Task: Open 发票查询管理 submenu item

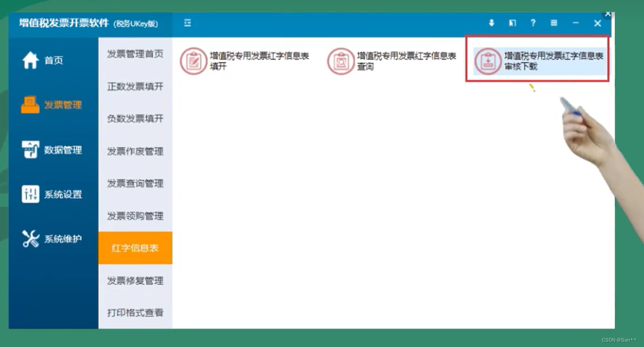Action: (135, 184)
